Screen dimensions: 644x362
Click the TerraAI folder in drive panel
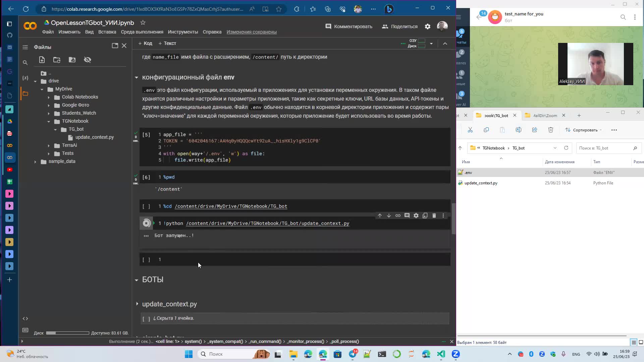pyautogui.click(x=69, y=145)
